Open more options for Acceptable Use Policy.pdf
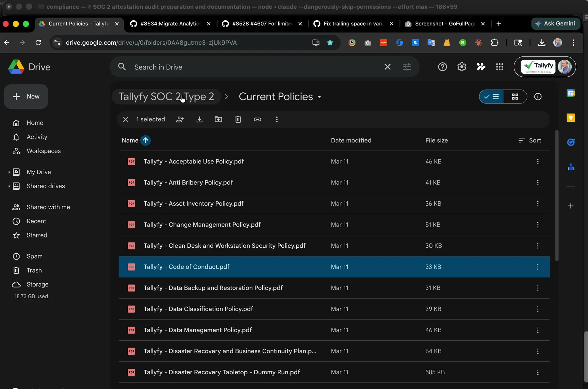The width and height of the screenshot is (588, 389). [x=538, y=162]
